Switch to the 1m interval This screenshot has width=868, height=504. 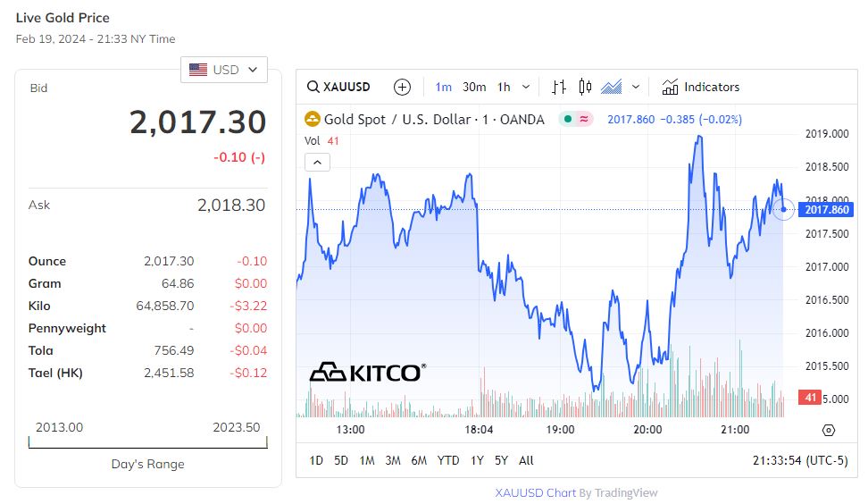tap(444, 87)
